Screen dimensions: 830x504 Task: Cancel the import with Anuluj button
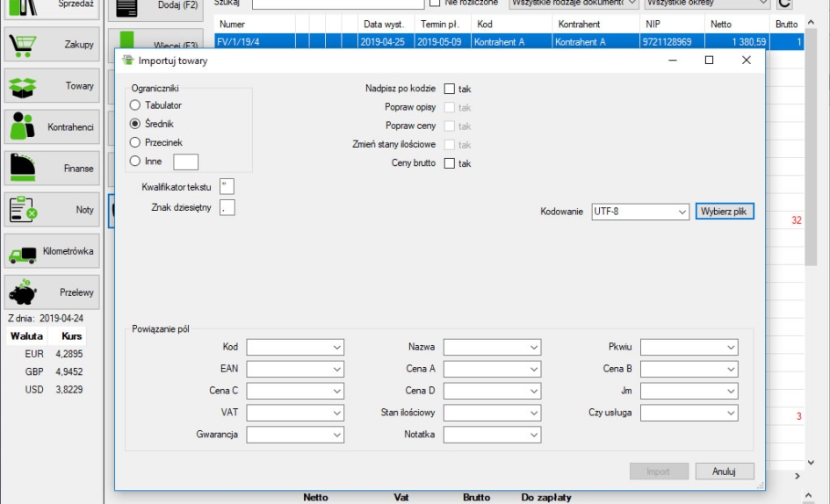tap(724, 472)
